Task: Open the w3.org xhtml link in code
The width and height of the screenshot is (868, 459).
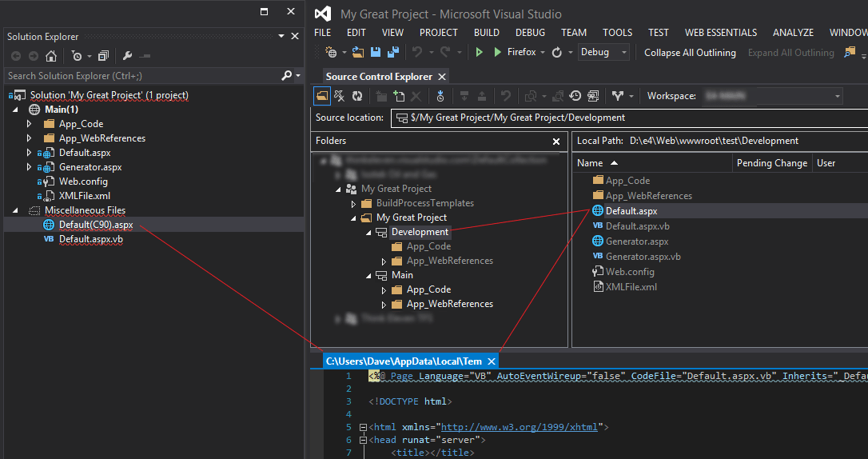Action: click(520, 427)
